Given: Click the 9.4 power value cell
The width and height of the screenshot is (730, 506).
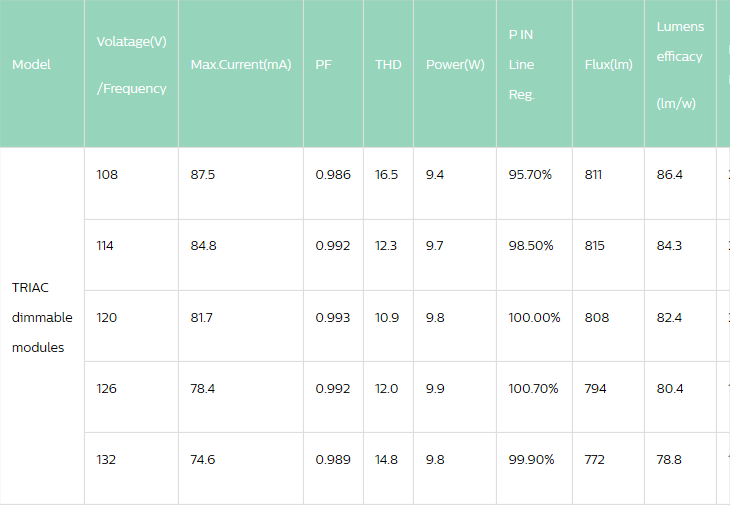Looking at the screenshot, I should [x=435, y=175].
